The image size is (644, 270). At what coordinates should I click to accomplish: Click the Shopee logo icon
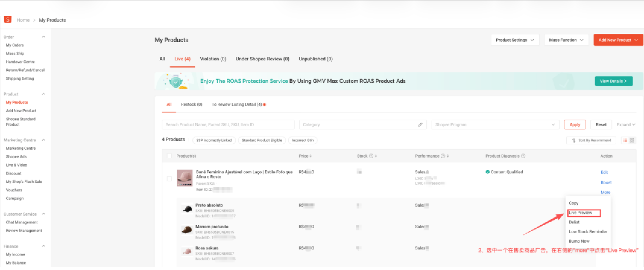[x=8, y=20]
